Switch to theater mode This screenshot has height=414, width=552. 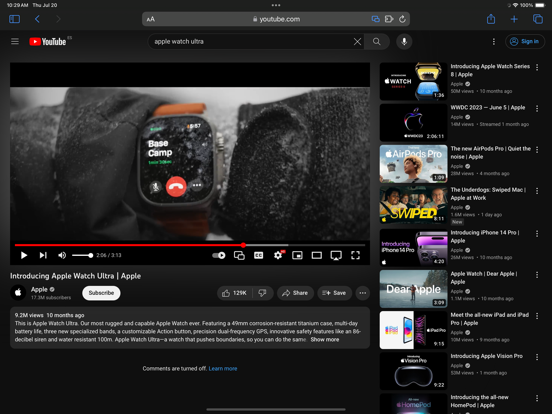pyautogui.click(x=317, y=255)
